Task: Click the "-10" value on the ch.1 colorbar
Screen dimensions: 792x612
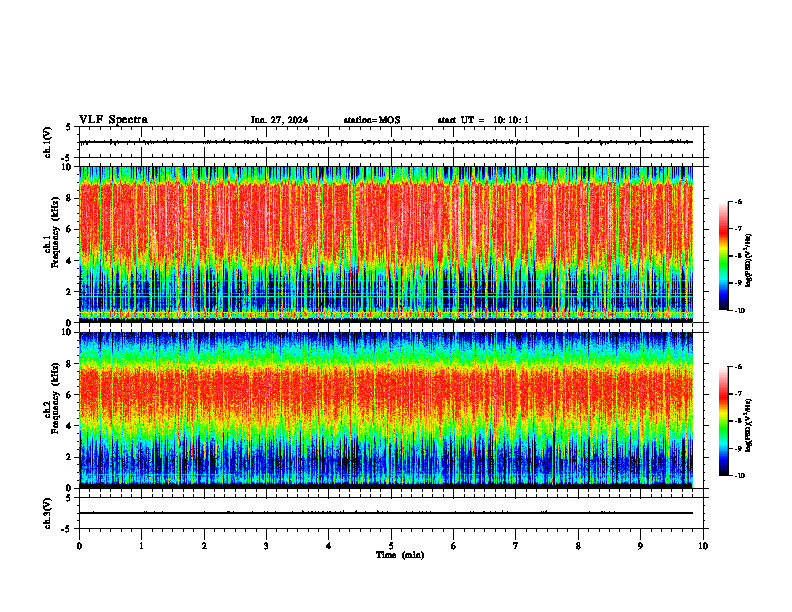Action: tap(739, 311)
